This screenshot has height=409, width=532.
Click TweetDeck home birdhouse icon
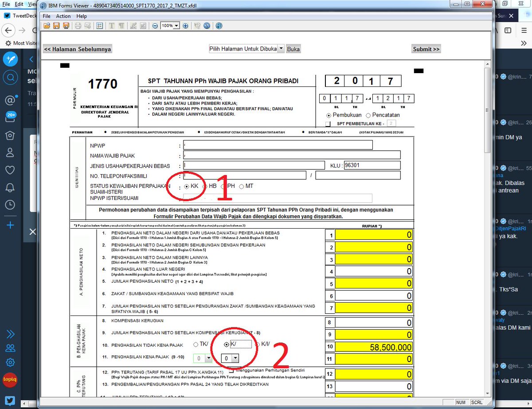[10, 135]
